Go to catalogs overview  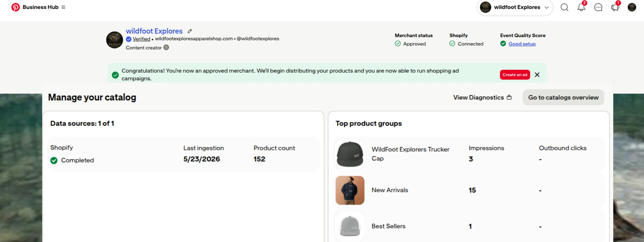tap(563, 97)
